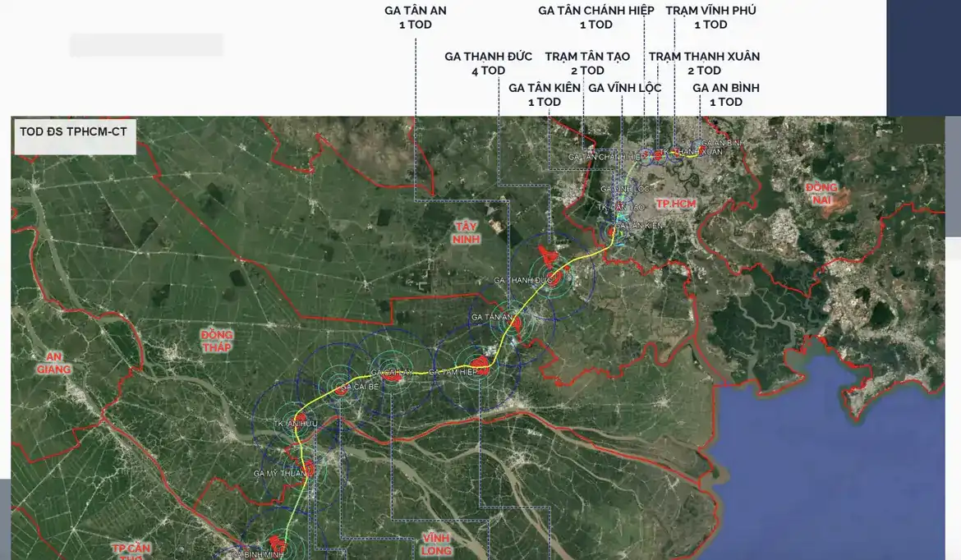Click the 'GA VĨNH LỘC' heading above map
This screenshot has width=961, height=560.
(x=624, y=88)
